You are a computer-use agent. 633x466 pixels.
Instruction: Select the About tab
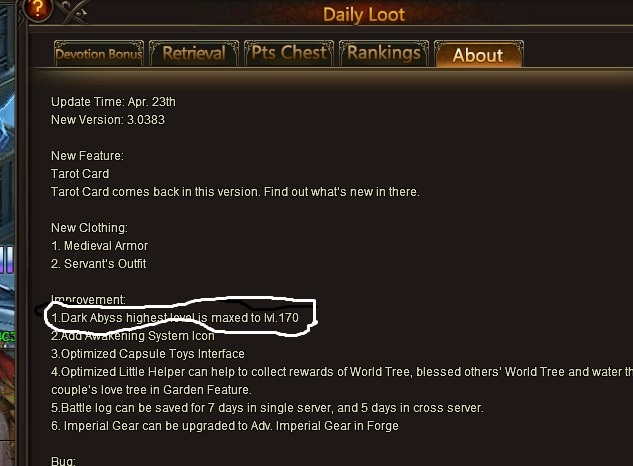pyautogui.click(x=478, y=54)
